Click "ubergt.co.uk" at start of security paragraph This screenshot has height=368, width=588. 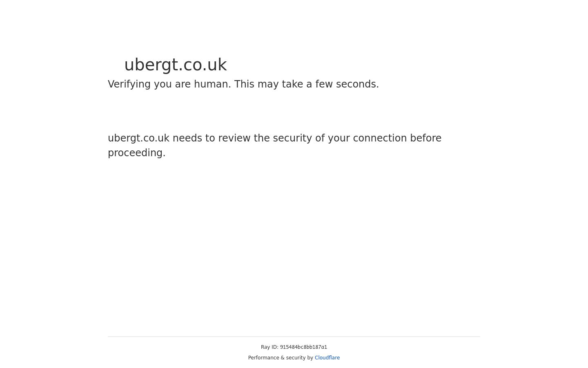(x=138, y=138)
